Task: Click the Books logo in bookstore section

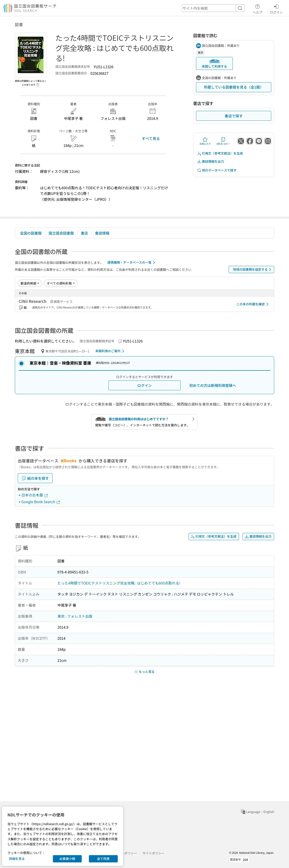Action: [69, 461]
